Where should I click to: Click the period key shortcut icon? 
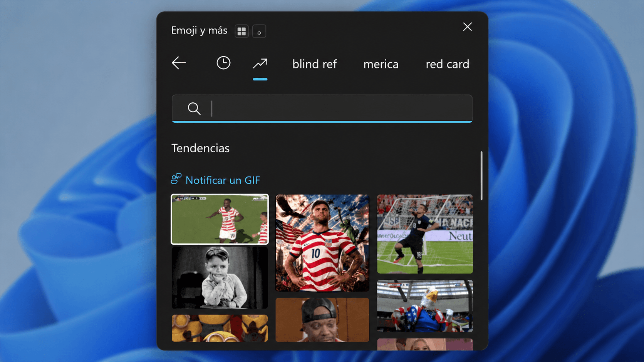pos(259,31)
